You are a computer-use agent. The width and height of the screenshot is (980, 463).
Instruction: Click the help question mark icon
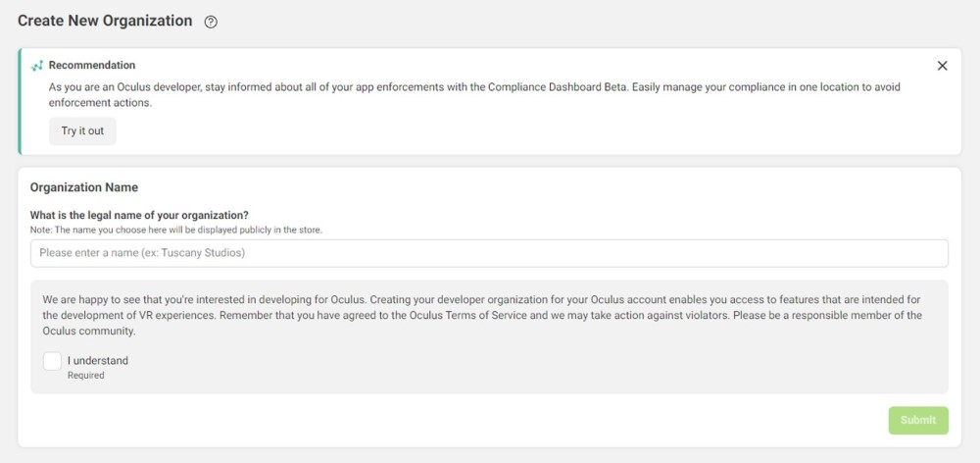211,23
